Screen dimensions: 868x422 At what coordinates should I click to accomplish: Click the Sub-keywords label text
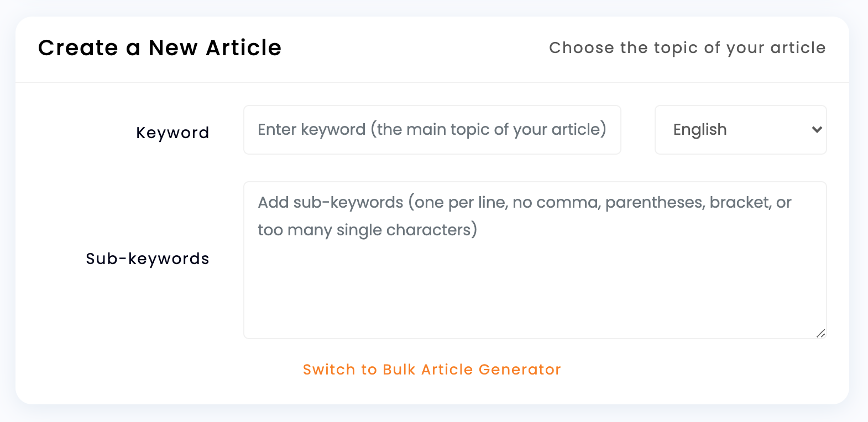click(148, 258)
